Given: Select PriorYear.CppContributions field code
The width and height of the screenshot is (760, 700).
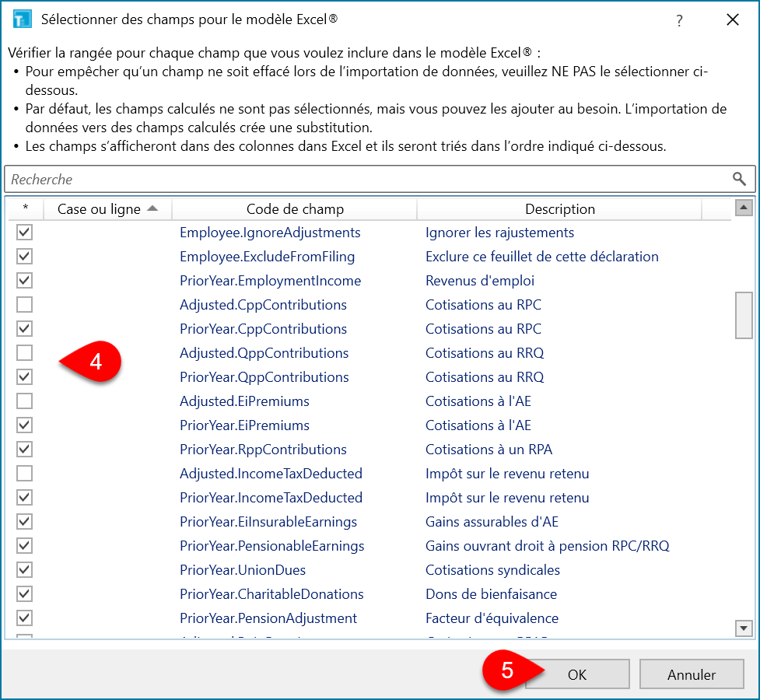Looking at the screenshot, I should [263, 329].
